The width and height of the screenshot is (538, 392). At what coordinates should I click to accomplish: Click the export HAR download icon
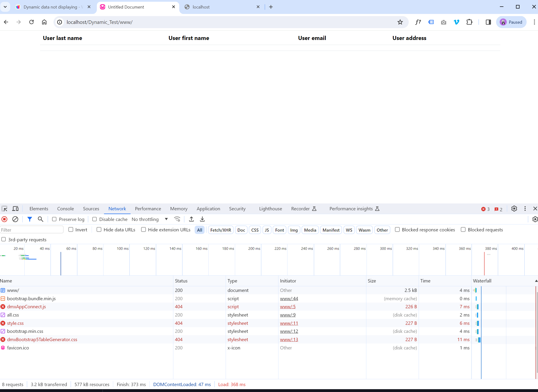point(202,219)
